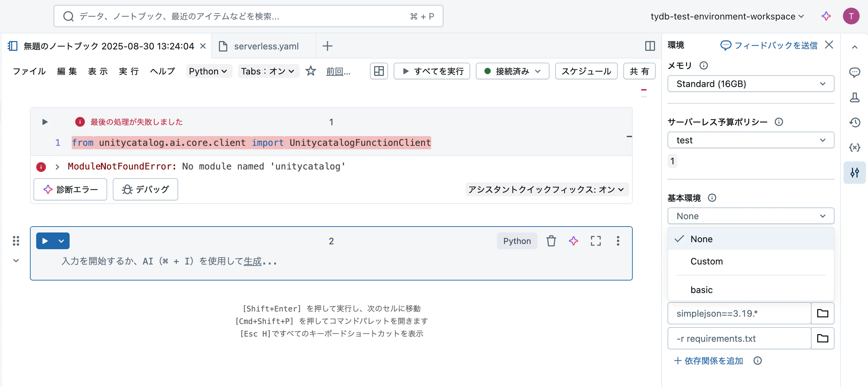Browse files for simplejson dependency
The width and height of the screenshot is (868, 387).
click(x=822, y=313)
